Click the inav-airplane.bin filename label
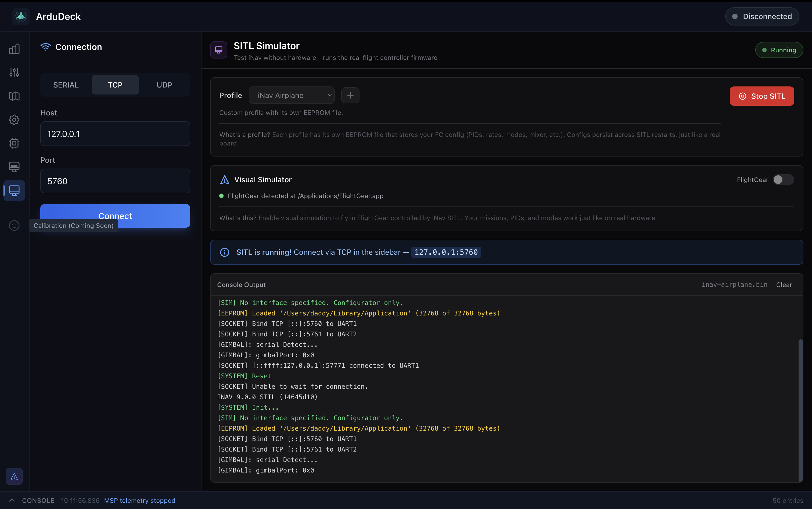This screenshot has height=509, width=812. tap(735, 285)
